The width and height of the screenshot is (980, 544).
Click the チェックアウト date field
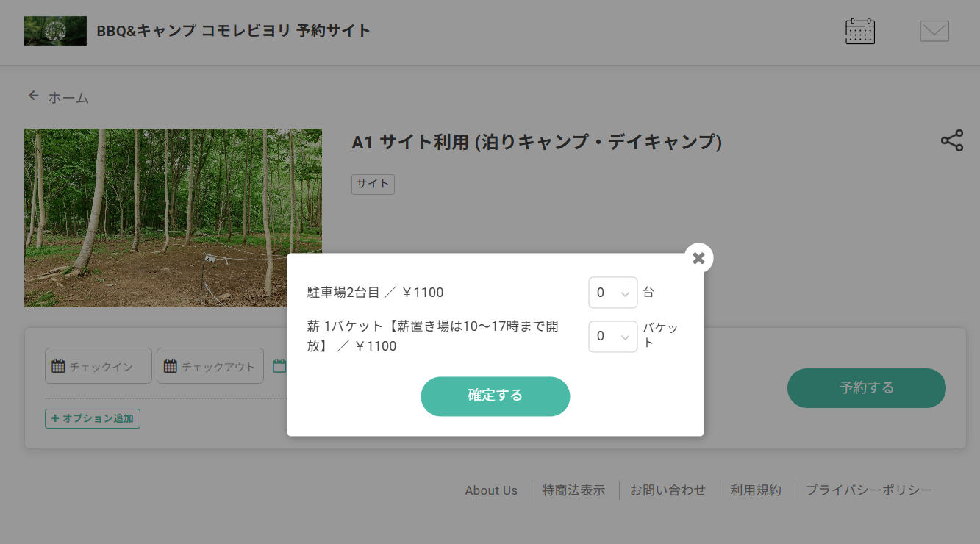click(210, 366)
